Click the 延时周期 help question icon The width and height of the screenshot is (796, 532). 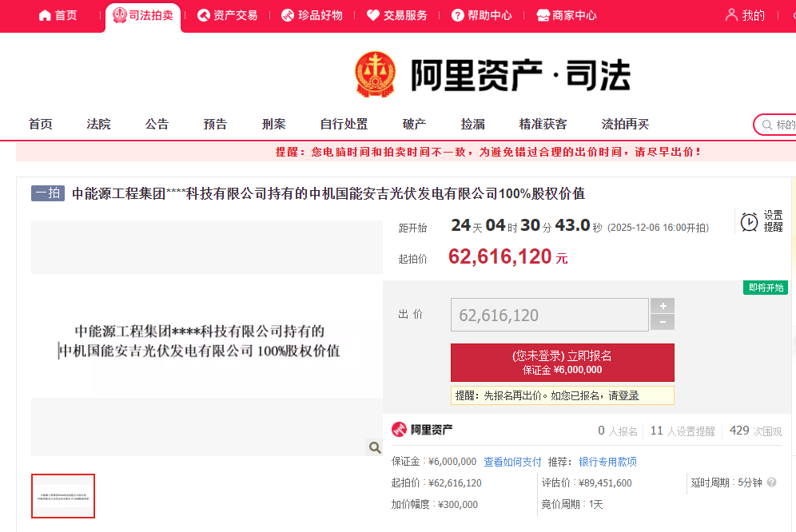coord(772,482)
